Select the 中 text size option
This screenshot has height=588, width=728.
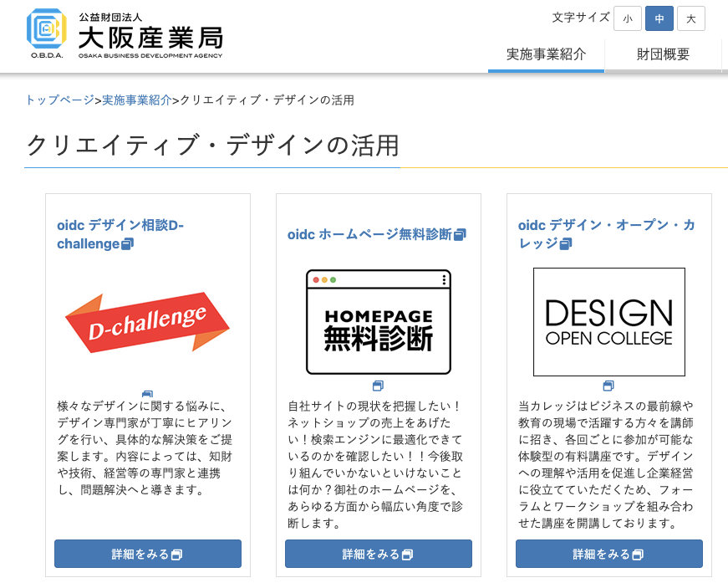tap(659, 18)
